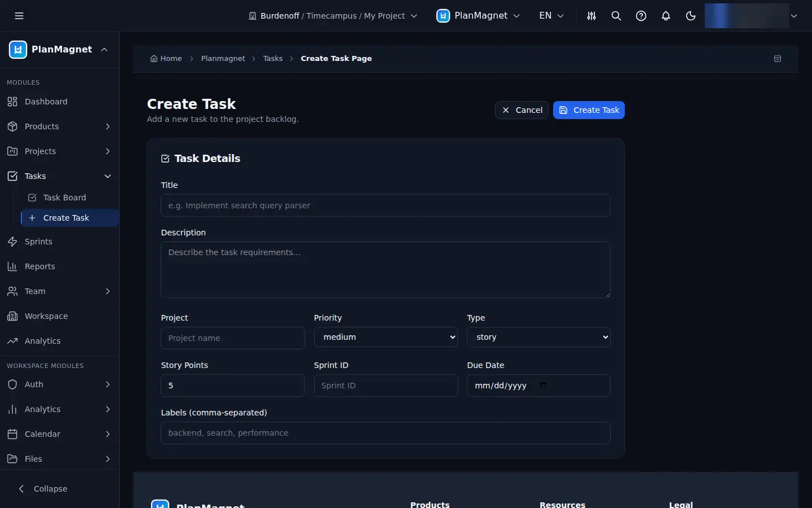Screen dimensions: 812x508
Task: Open the settings sliders icon in top bar
Action: (592, 16)
